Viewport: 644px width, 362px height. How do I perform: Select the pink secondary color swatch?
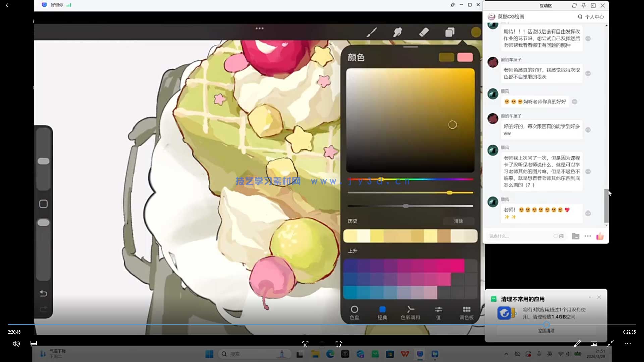tap(465, 57)
